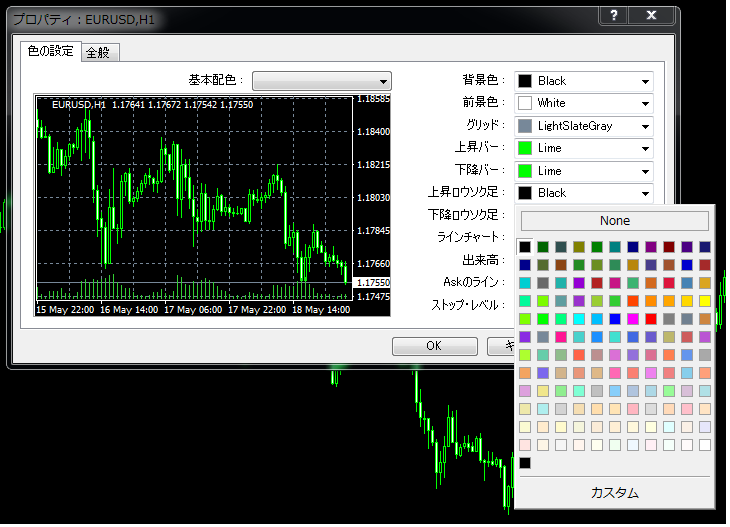Image resolution: width=730 pixels, height=527 pixels.
Task: Click the 1.17550 current price label in the preview
Action: pos(373,283)
